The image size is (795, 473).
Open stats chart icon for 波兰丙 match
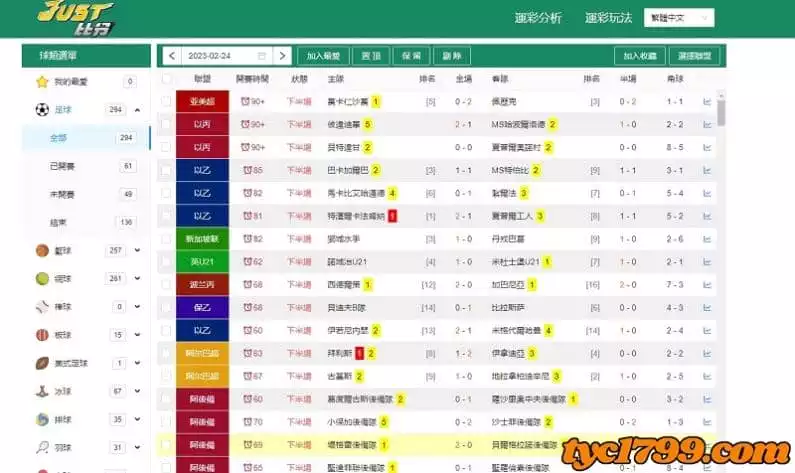coord(707,285)
